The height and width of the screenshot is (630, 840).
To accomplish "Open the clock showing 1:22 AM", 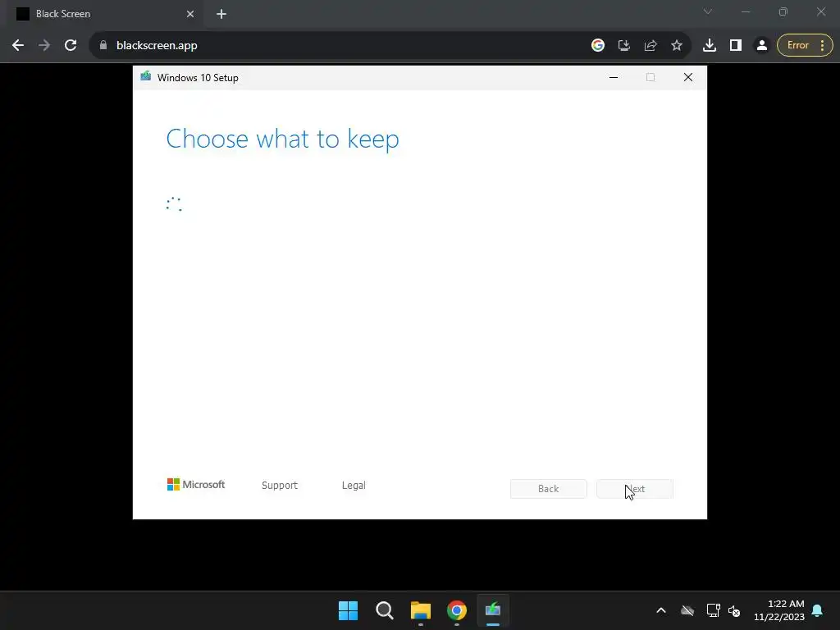I will 779,610.
